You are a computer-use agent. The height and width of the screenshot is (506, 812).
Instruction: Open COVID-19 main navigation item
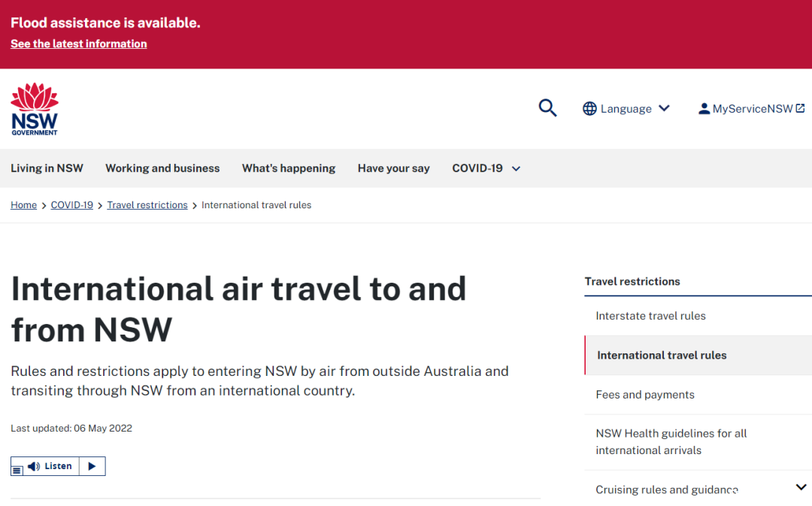point(477,168)
